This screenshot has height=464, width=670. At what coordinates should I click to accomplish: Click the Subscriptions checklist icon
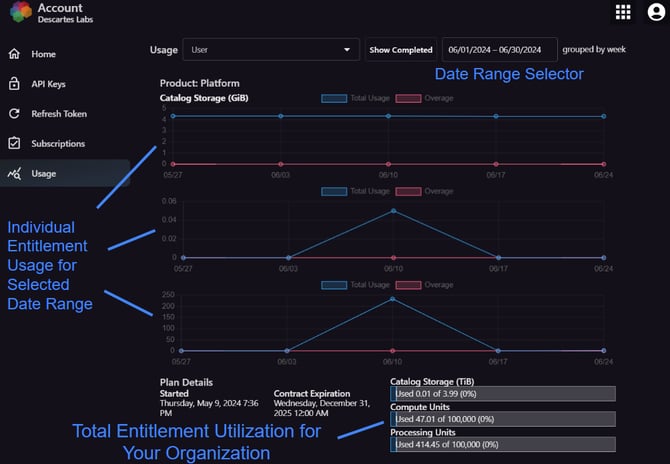click(x=14, y=144)
